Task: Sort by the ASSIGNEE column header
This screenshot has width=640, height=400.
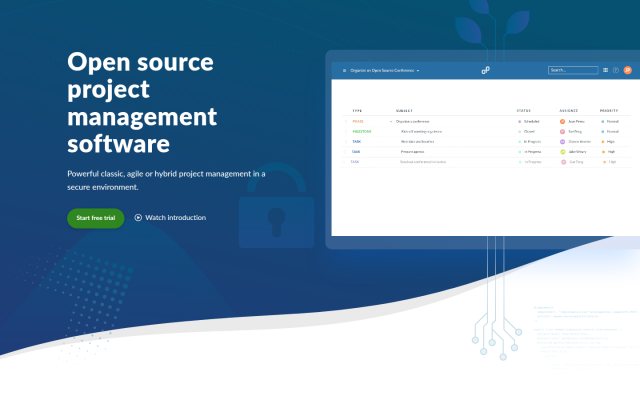Action: [x=569, y=111]
